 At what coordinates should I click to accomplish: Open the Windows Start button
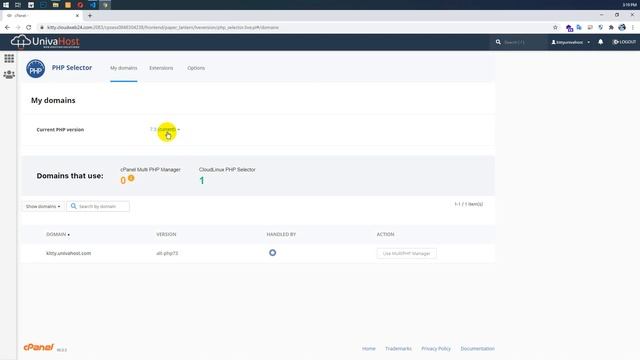pos(6,5)
